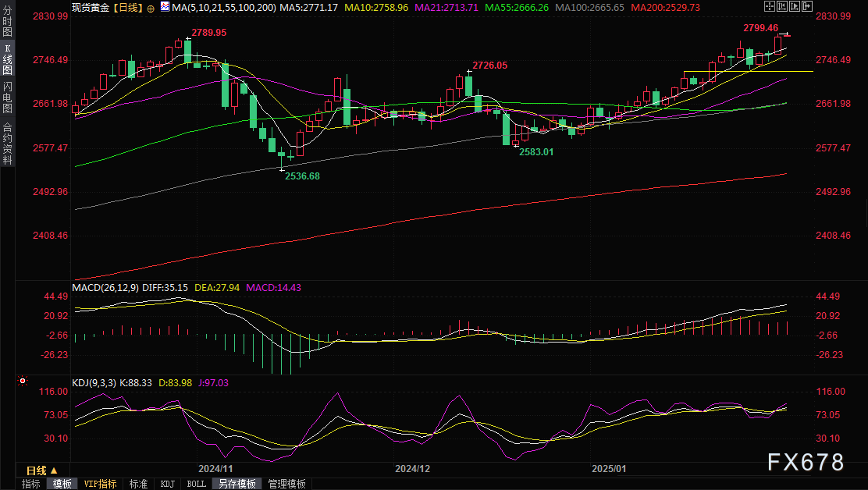Expand the 日线 period selector
This screenshot has width=868, height=490.
pos(42,470)
